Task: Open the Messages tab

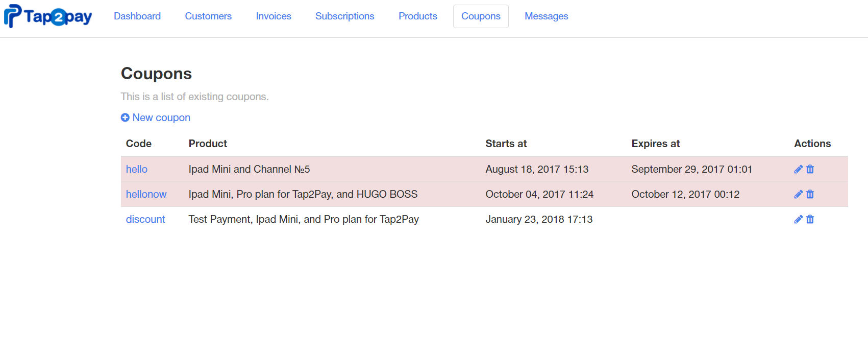Action: pos(547,16)
